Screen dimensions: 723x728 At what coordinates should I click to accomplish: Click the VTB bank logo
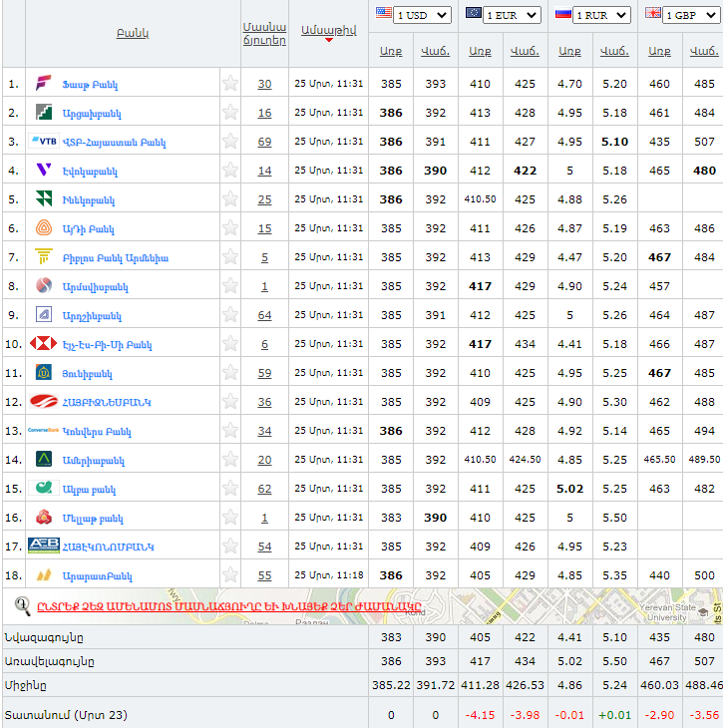pyautogui.click(x=44, y=142)
